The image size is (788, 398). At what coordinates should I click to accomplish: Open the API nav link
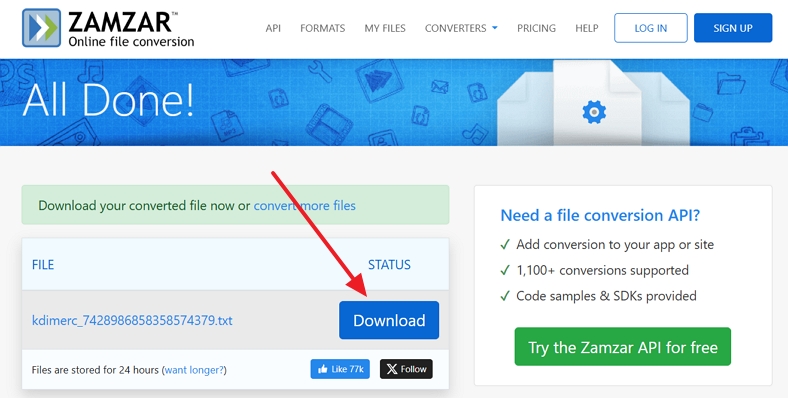273,28
